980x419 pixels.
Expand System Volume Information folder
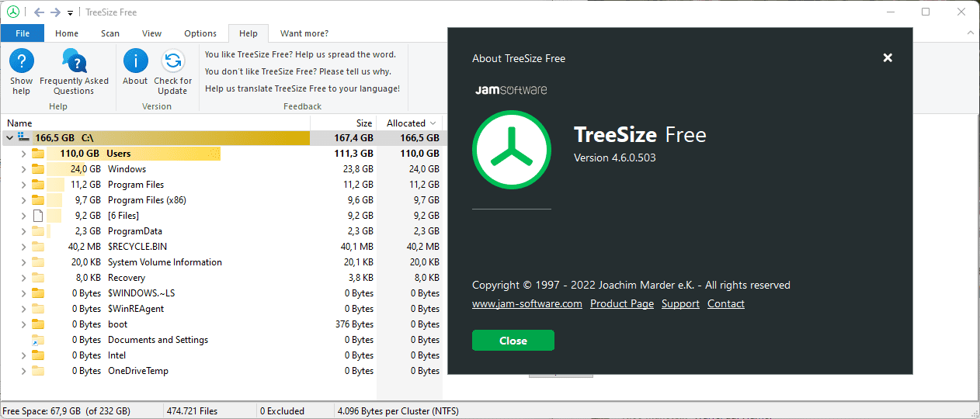[x=23, y=262]
